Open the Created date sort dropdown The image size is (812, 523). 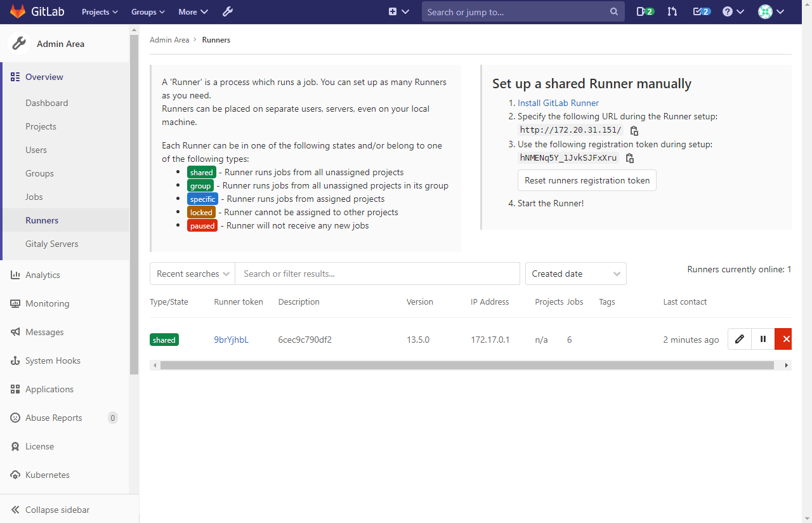575,274
